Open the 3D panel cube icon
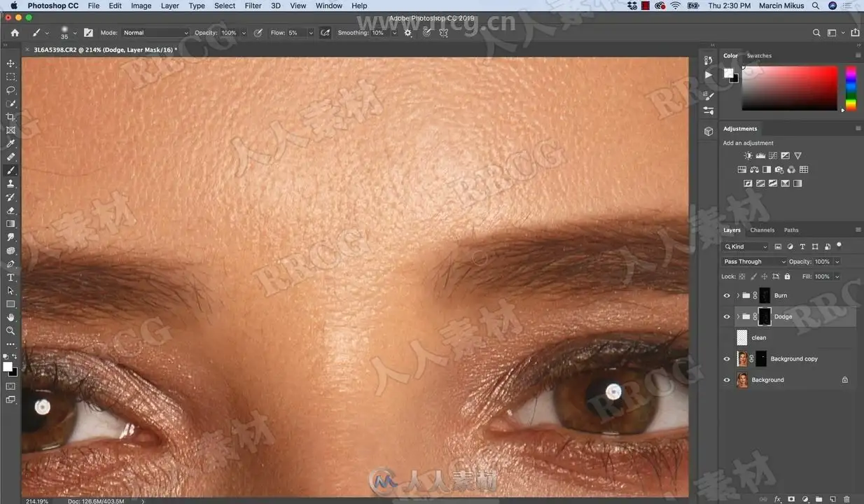This screenshot has width=864, height=504. coord(708,131)
